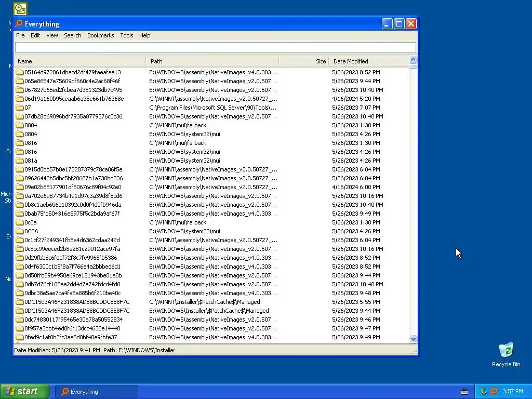Click Everything taskbar button
Screen dimensions: 532x399
(96, 392)
